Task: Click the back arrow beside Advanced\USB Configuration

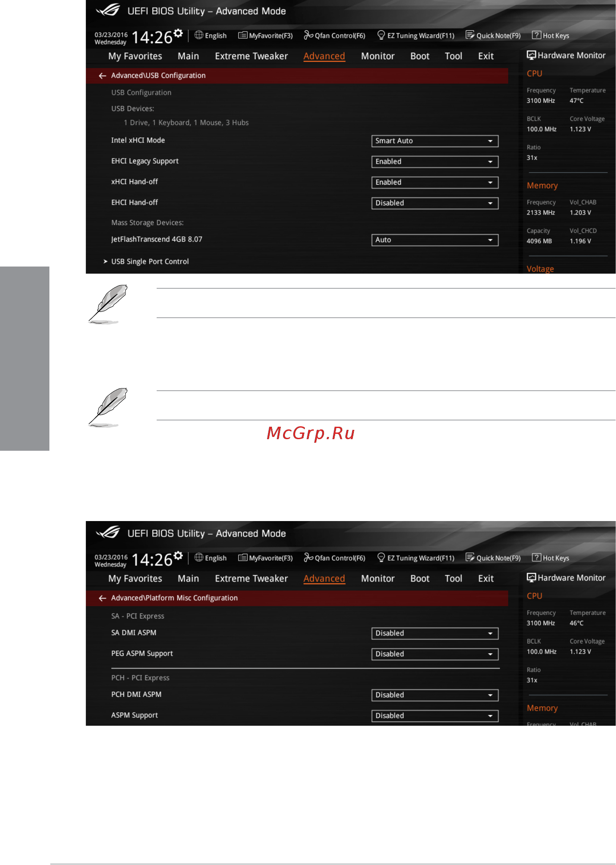Action: pos(102,76)
